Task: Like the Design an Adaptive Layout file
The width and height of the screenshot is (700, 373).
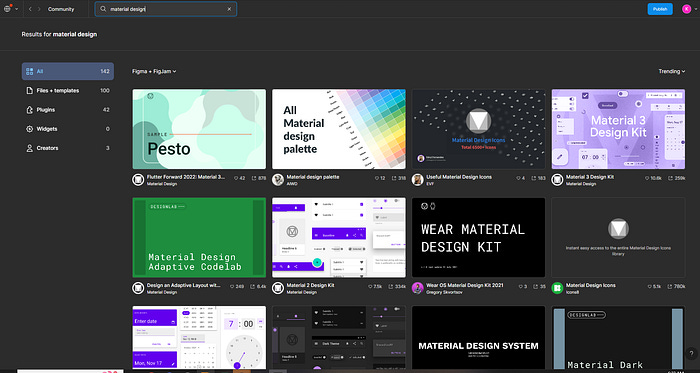Action: (232, 286)
